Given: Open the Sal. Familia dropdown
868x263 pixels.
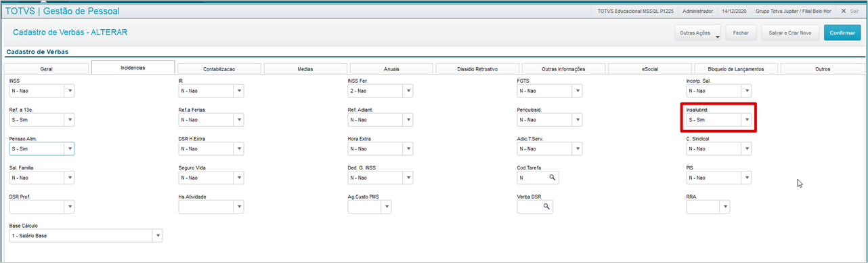Looking at the screenshot, I should coord(69,178).
